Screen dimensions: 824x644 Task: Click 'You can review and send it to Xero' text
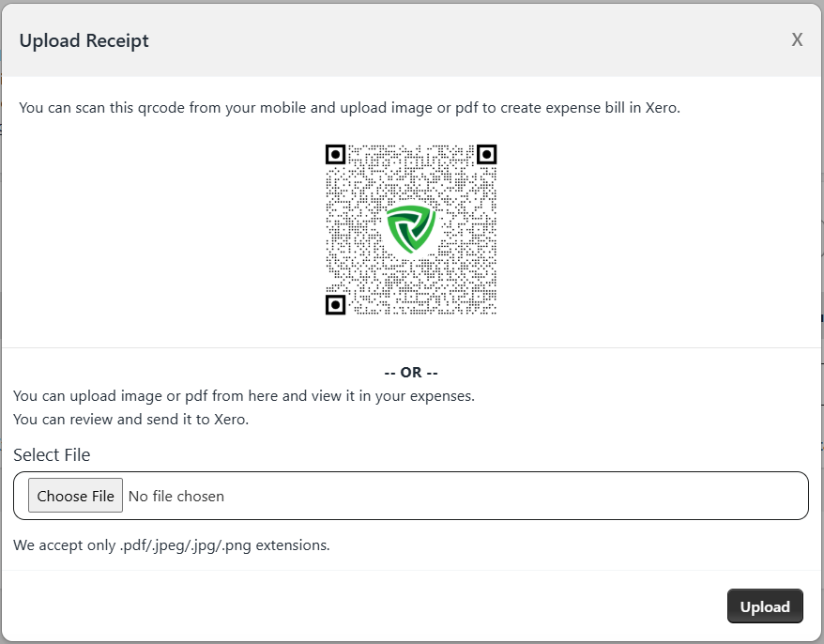coord(131,420)
